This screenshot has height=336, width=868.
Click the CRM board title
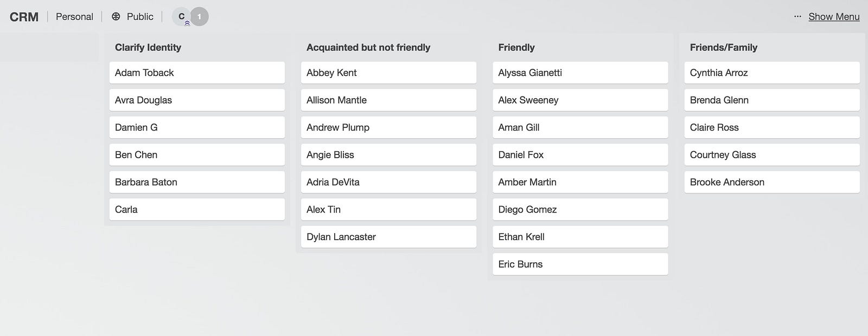point(24,17)
